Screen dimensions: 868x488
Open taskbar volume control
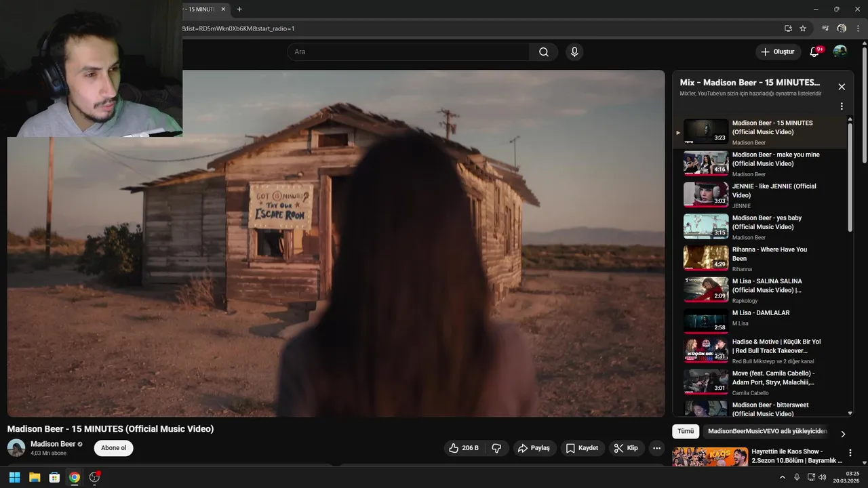pos(823,477)
